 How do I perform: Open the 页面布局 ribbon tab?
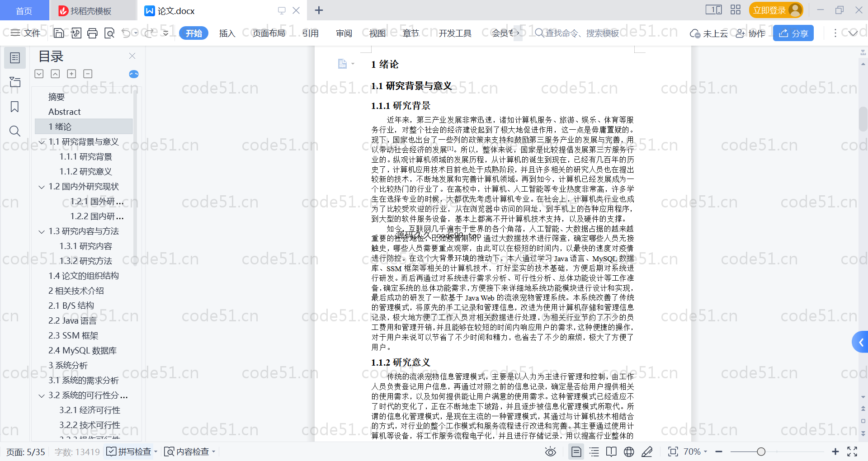pos(269,33)
